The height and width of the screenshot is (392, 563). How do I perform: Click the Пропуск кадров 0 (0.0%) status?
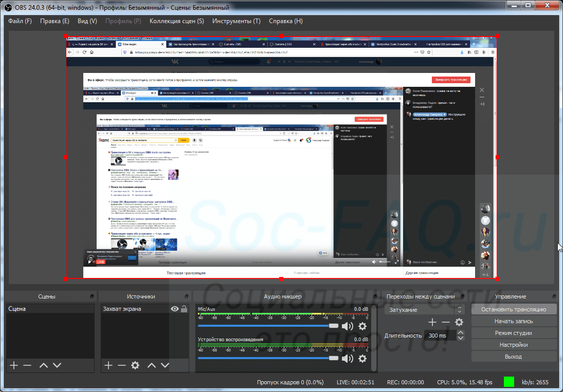290,382
